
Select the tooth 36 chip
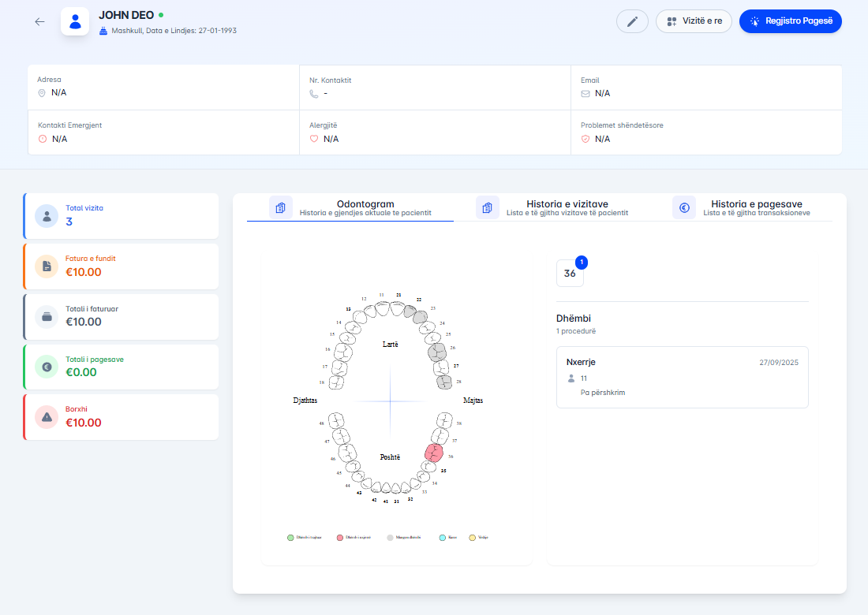pyautogui.click(x=570, y=274)
